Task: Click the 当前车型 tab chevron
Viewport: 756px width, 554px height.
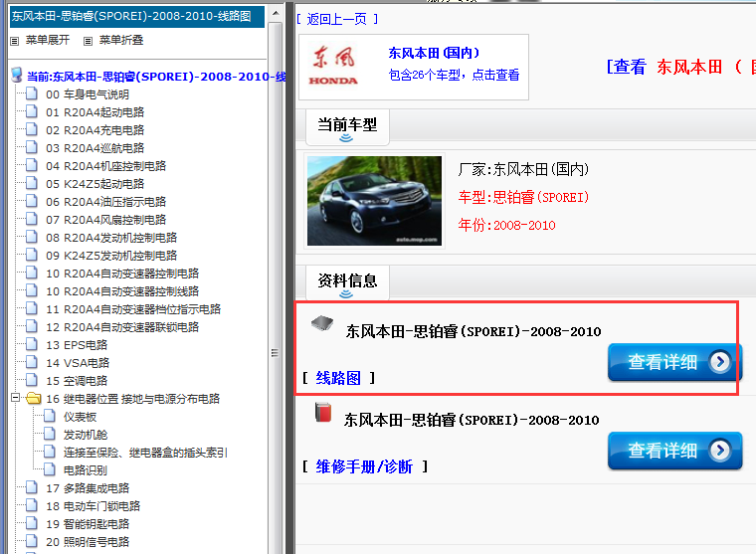Action: pos(346,139)
